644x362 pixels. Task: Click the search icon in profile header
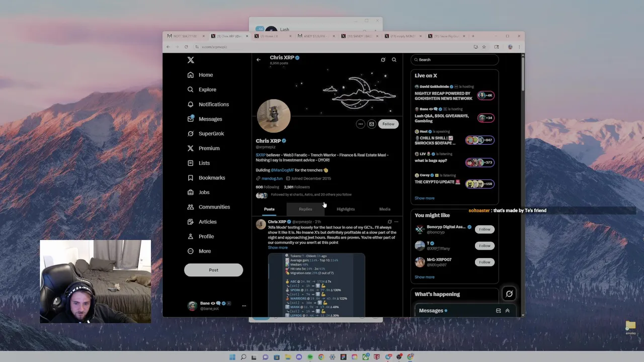click(394, 60)
